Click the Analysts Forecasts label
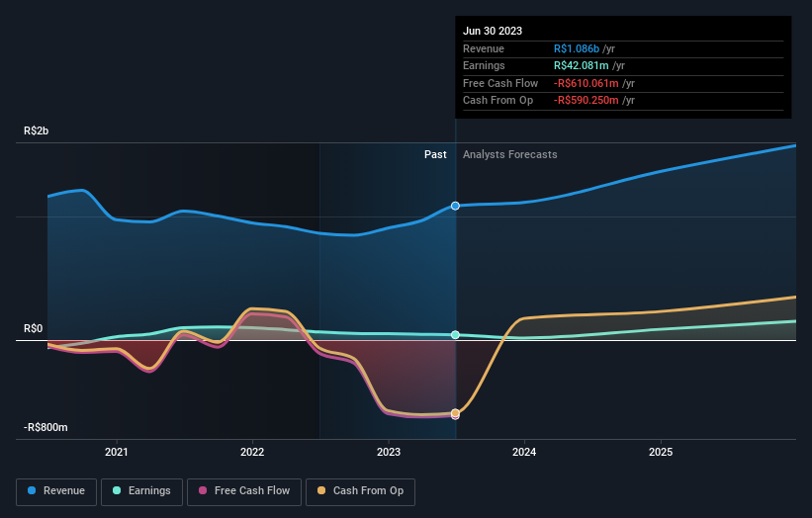This screenshot has height=518, width=812. click(x=510, y=154)
